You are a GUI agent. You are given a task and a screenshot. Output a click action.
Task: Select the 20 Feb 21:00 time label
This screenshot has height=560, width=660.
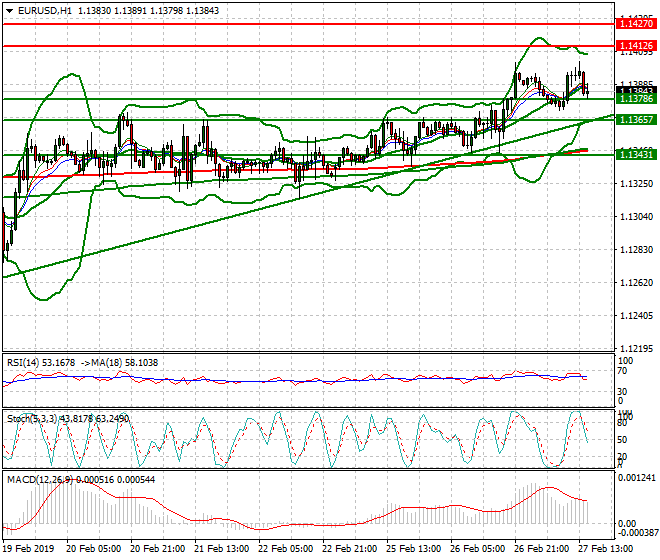[157, 549]
